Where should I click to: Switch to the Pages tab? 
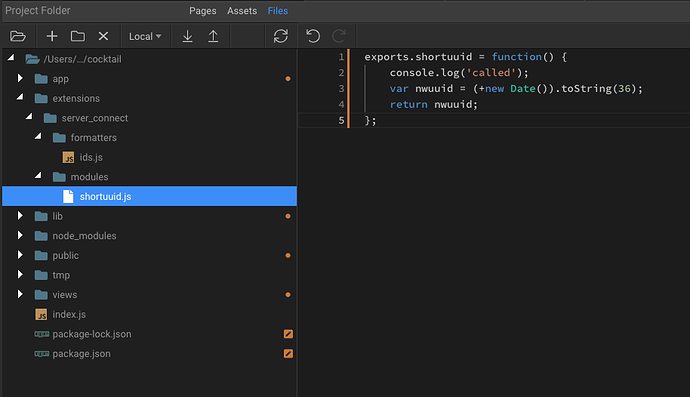click(202, 11)
